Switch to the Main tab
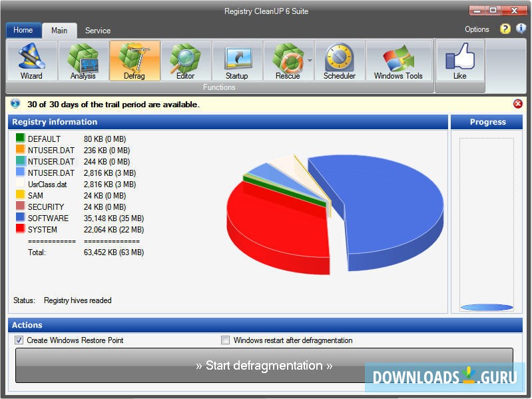This screenshot has height=399, width=532. pyautogui.click(x=59, y=31)
